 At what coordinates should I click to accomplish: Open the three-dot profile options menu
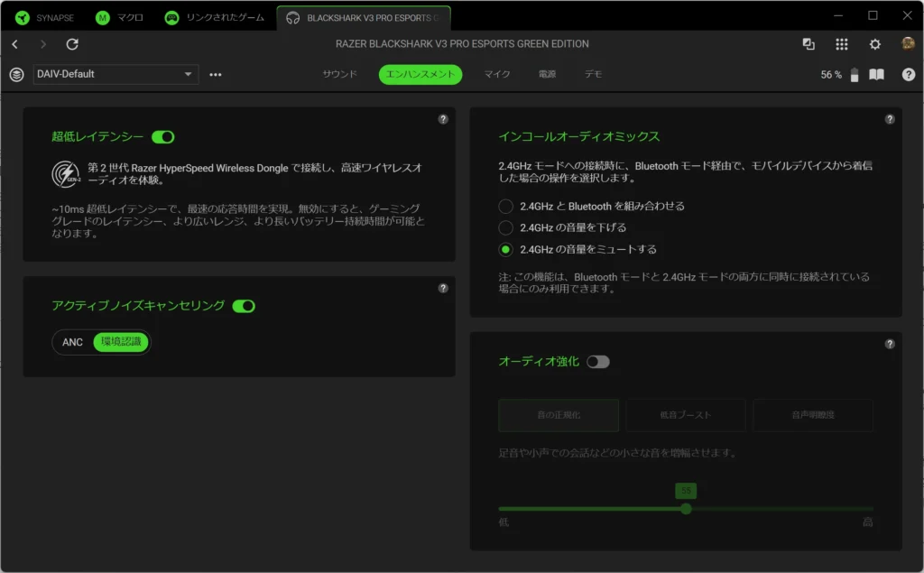point(216,75)
